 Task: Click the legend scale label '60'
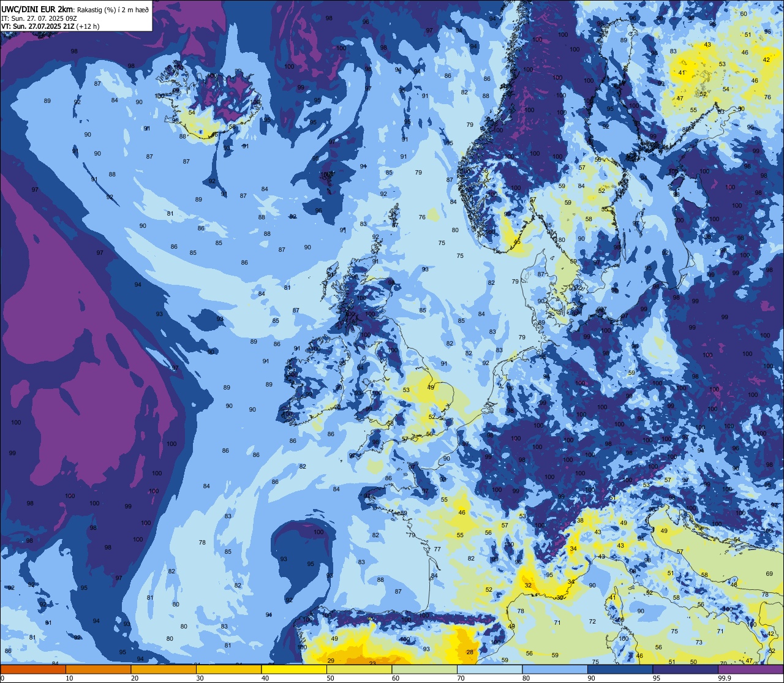click(x=395, y=678)
